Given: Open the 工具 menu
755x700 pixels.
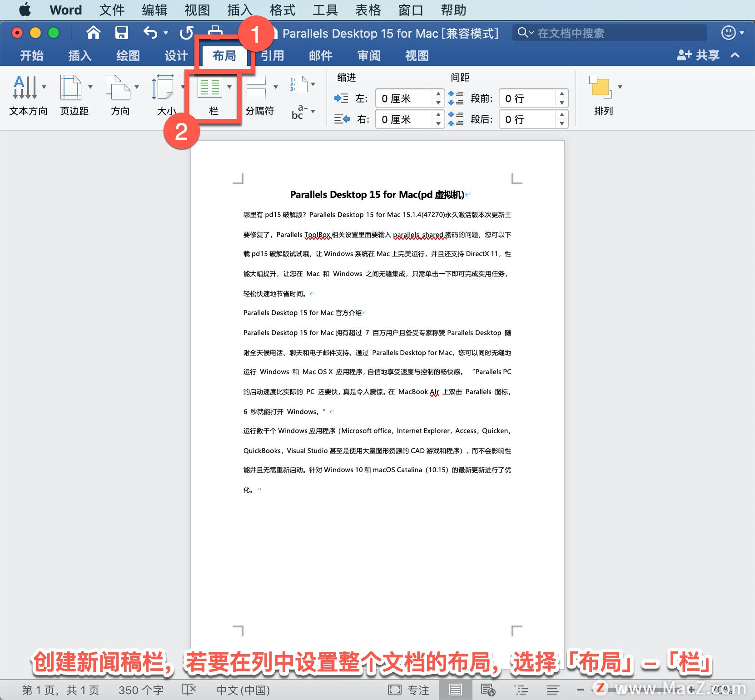Looking at the screenshot, I should 325,10.
